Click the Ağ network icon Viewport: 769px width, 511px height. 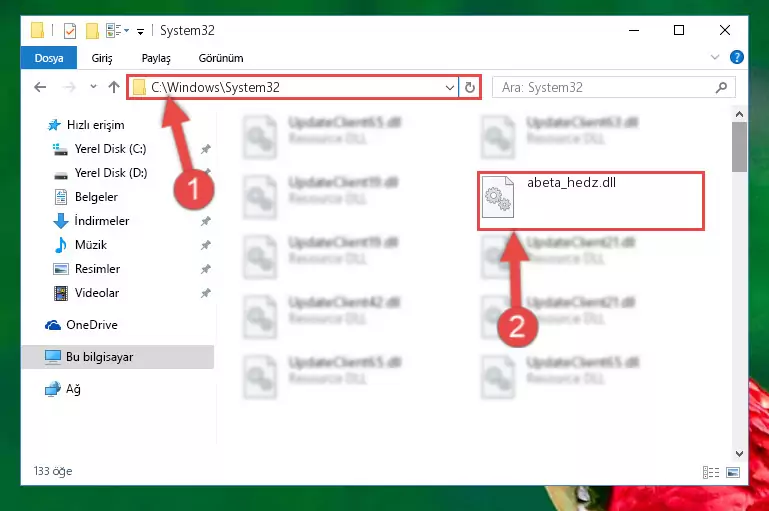[52, 389]
